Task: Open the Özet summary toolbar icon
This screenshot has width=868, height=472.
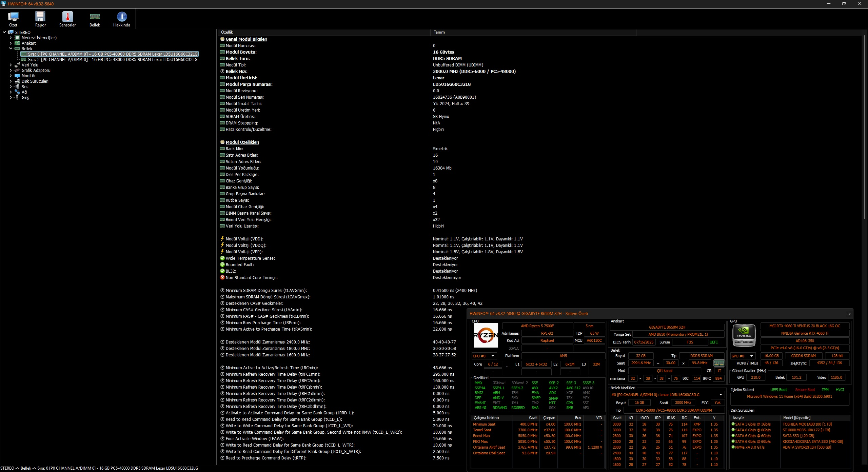Action: pyautogui.click(x=13, y=19)
